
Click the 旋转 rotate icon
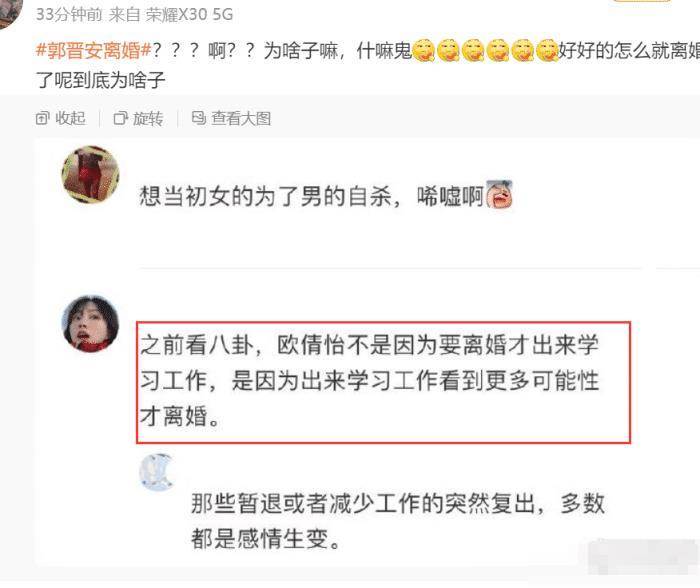point(121,118)
